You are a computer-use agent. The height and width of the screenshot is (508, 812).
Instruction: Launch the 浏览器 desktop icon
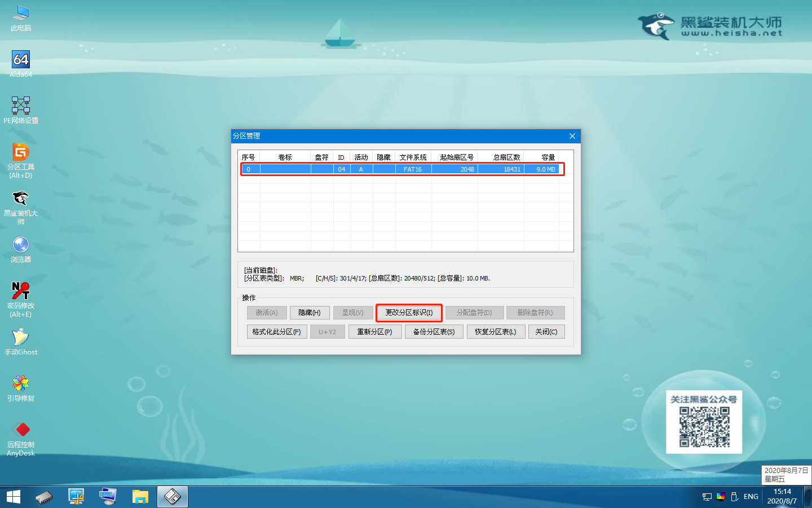click(x=21, y=249)
